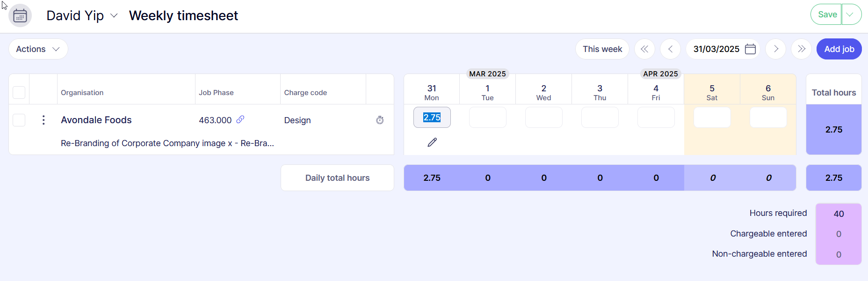Jump forward with the double-right arrow
This screenshot has width=868, height=281.
click(801, 49)
